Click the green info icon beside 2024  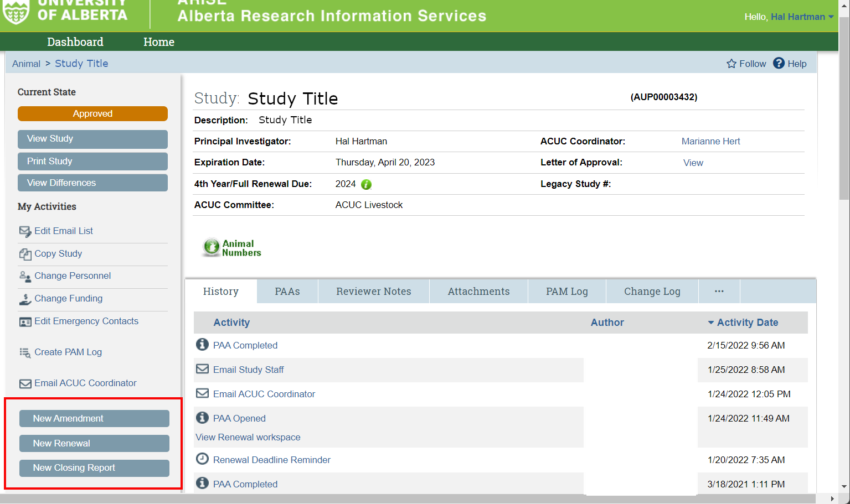[366, 184]
